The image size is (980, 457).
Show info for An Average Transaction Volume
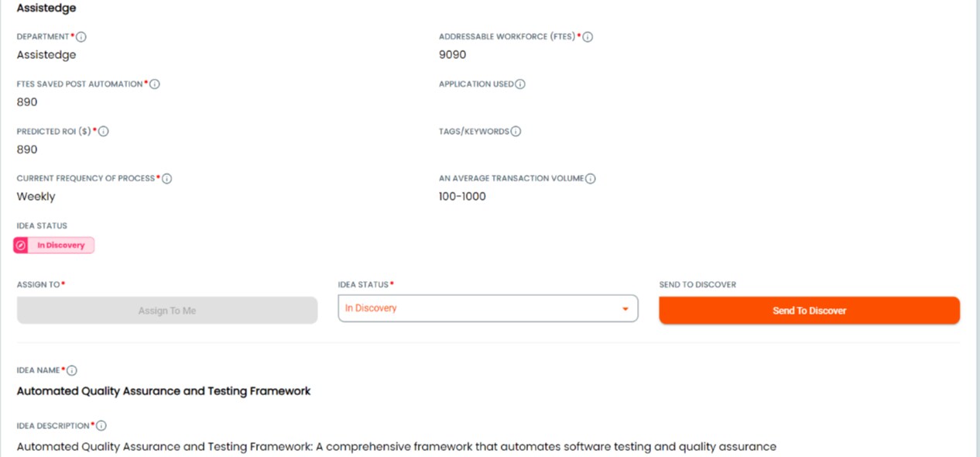tap(591, 179)
